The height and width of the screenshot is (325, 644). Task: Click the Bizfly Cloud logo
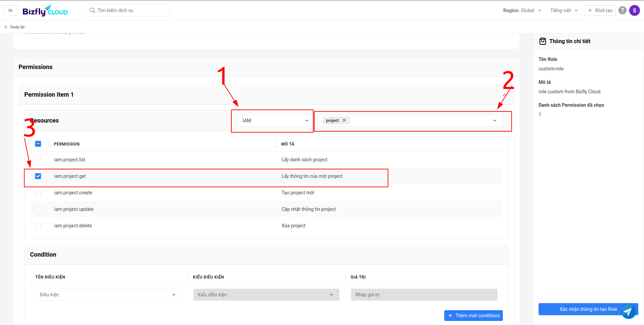pyautogui.click(x=45, y=11)
